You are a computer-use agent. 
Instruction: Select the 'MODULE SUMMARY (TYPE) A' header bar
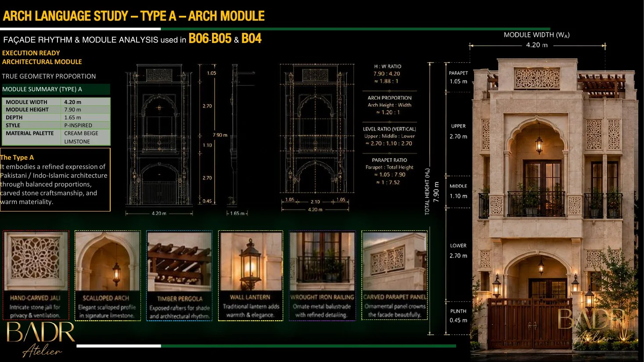coord(56,89)
